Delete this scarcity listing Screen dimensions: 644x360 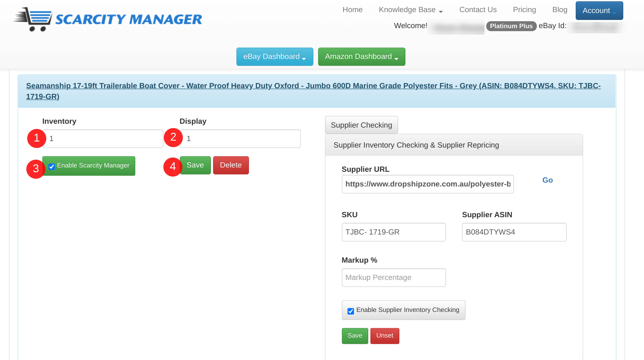(231, 165)
